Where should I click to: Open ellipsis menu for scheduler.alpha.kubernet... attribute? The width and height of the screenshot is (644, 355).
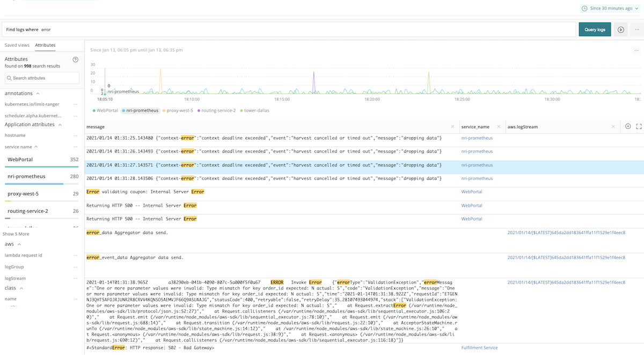tap(76, 116)
